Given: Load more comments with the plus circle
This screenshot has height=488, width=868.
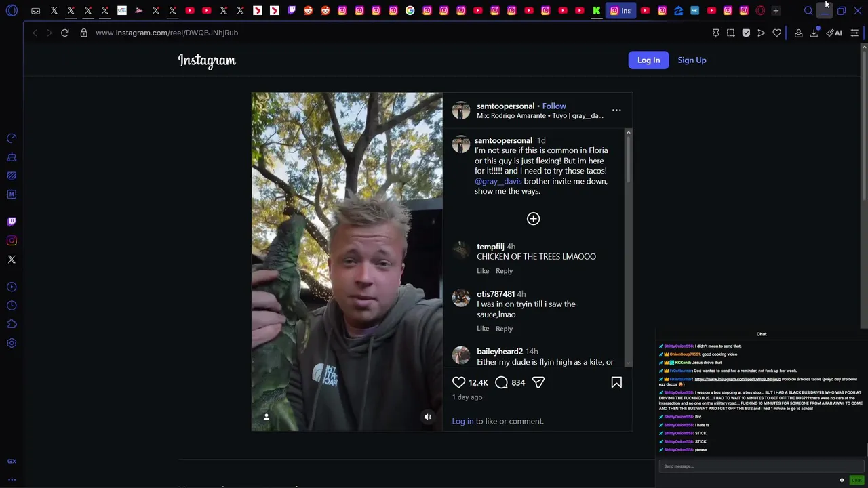Looking at the screenshot, I should (x=534, y=219).
